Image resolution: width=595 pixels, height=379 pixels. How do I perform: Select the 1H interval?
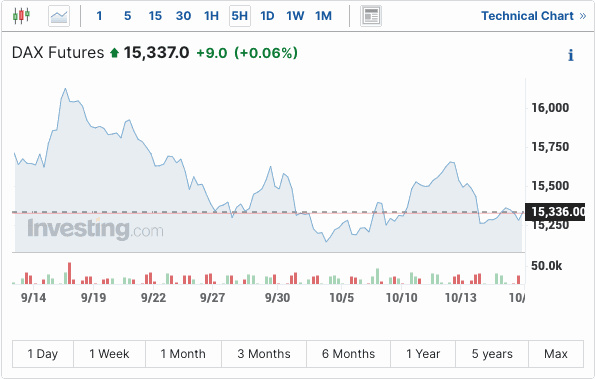211,16
